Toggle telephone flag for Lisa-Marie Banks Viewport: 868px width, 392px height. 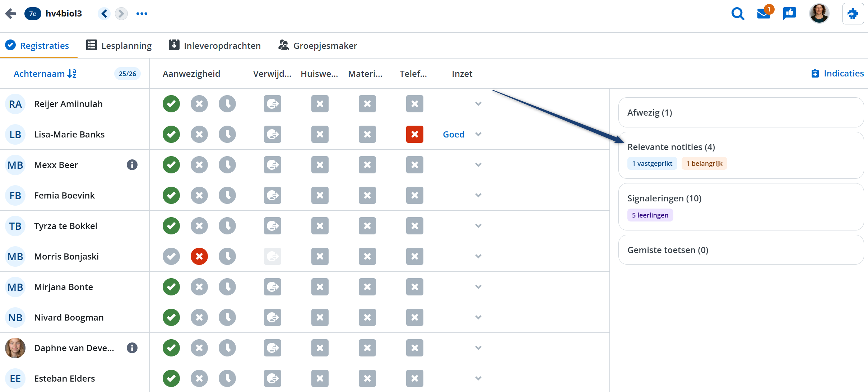(414, 134)
